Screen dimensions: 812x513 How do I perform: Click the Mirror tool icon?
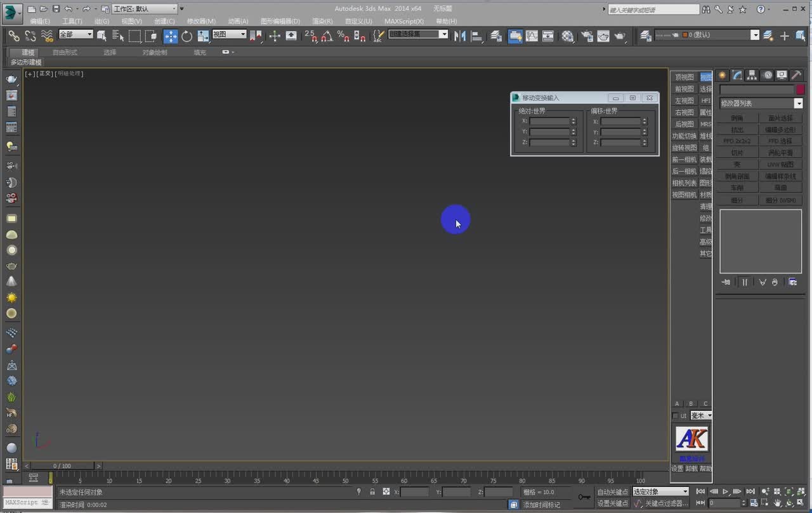(x=459, y=36)
